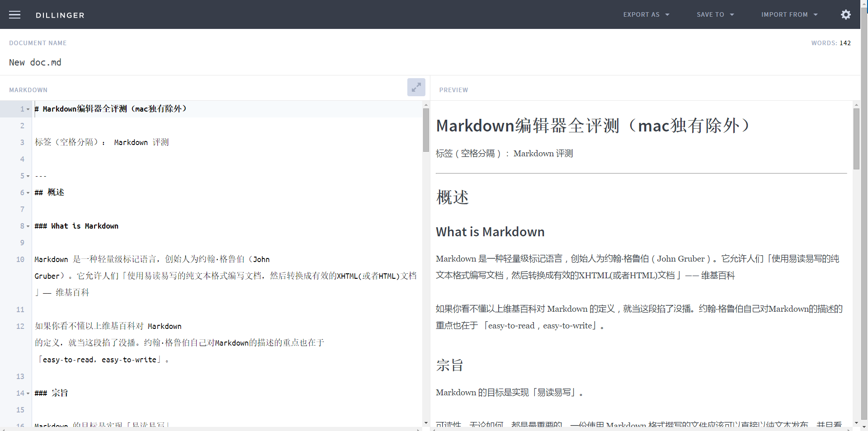Click the preview scrollbar down arrow
This screenshot has width=868, height=431.
pyautogui.click(x=856, y=423)
